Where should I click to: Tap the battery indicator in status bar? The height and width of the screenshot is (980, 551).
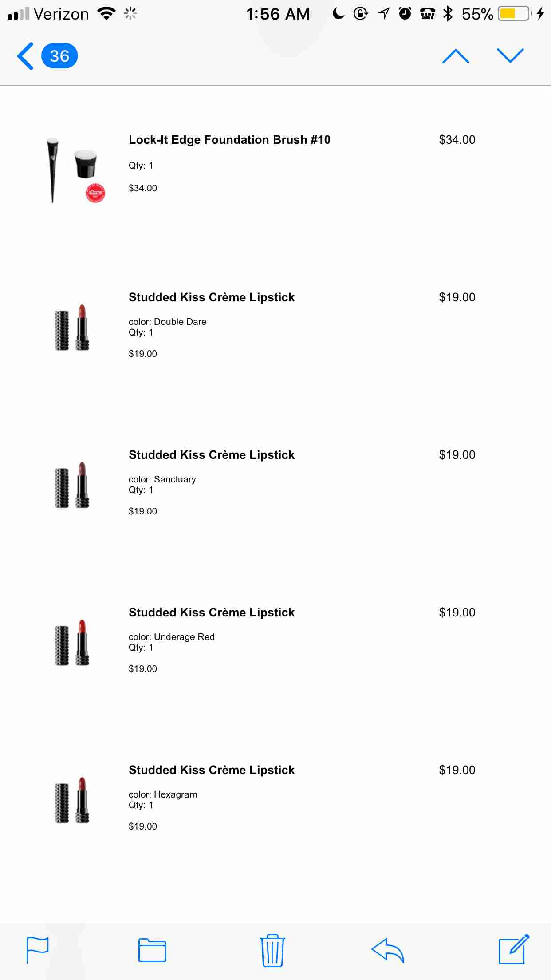pyautogui.click(x=514, y=14)
